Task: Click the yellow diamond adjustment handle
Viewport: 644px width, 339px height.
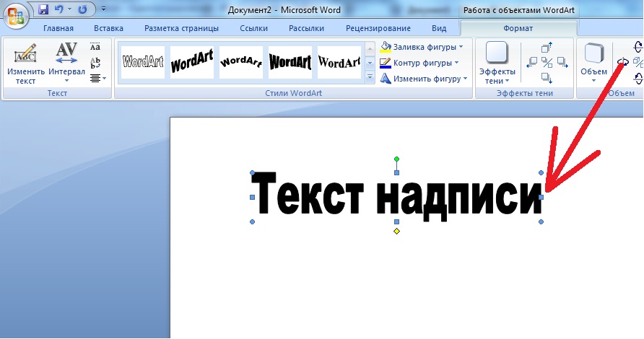Action: click(397, 231)
